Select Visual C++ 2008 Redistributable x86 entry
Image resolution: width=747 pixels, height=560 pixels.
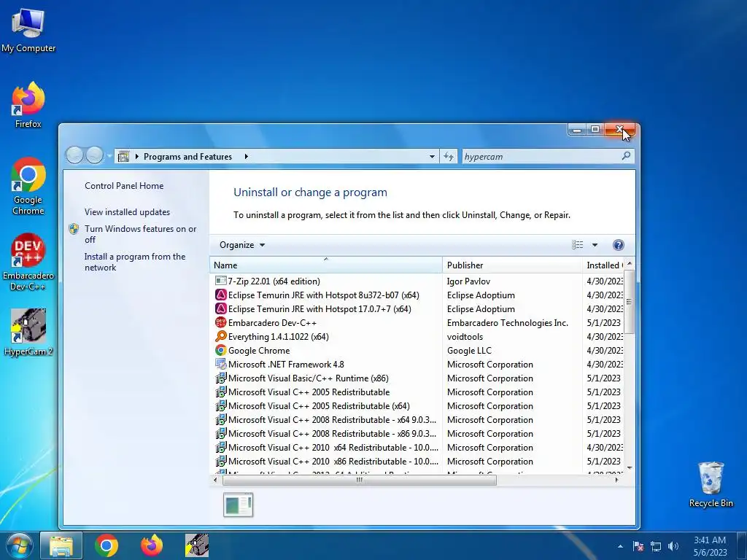click(x=332, y=433)
